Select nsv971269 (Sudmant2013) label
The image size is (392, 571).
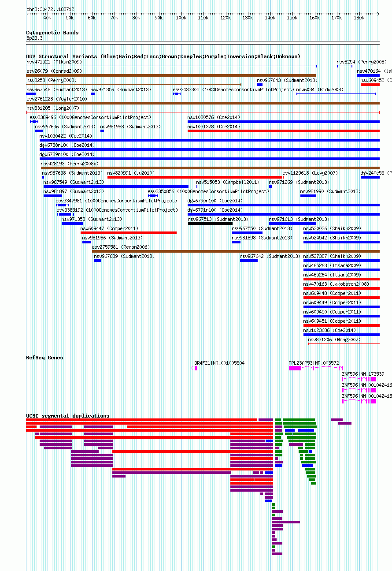coord(300,183)
